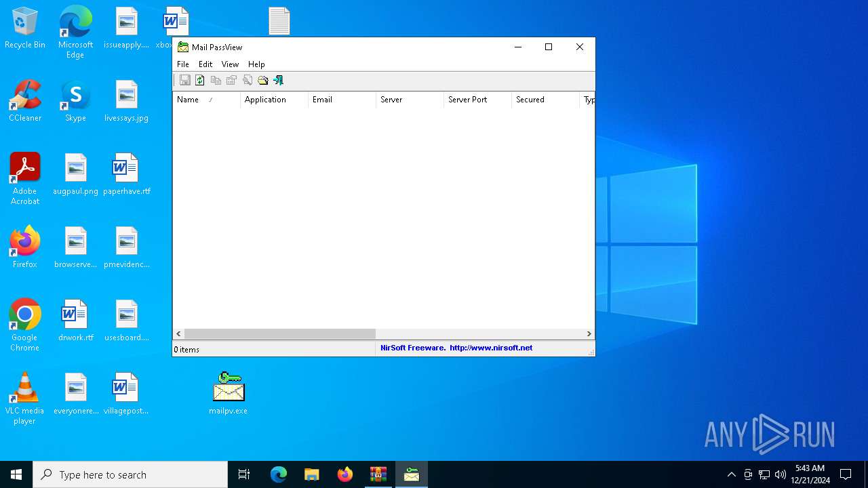Click the horizontal scrollbar thumb
The image size is (868, 488).
tap(280, 333)
